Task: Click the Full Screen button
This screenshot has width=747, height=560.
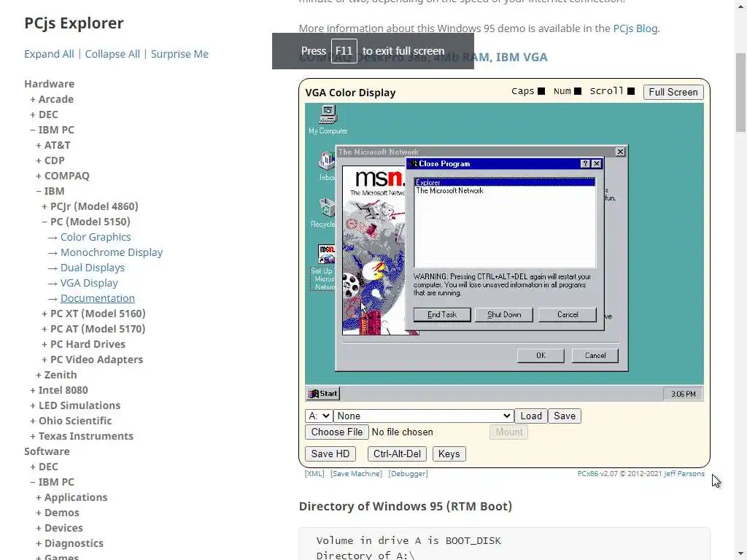Action: point(673,92)
